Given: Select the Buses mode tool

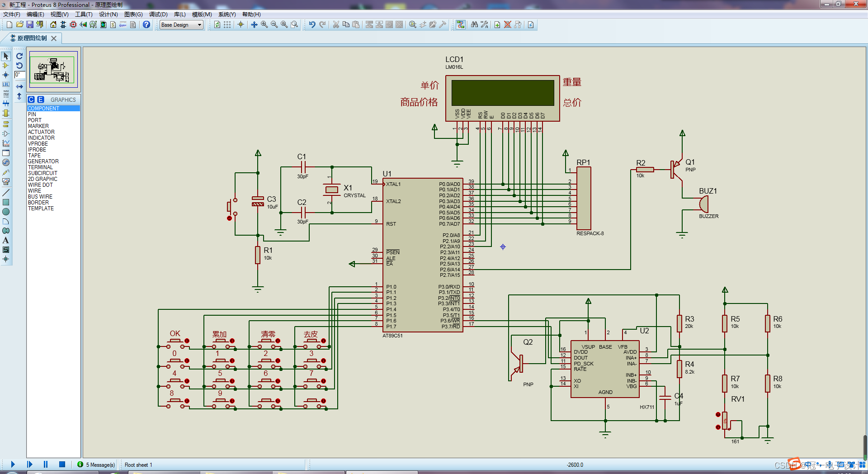Looking at the screenshot, I should coord(6,104).
